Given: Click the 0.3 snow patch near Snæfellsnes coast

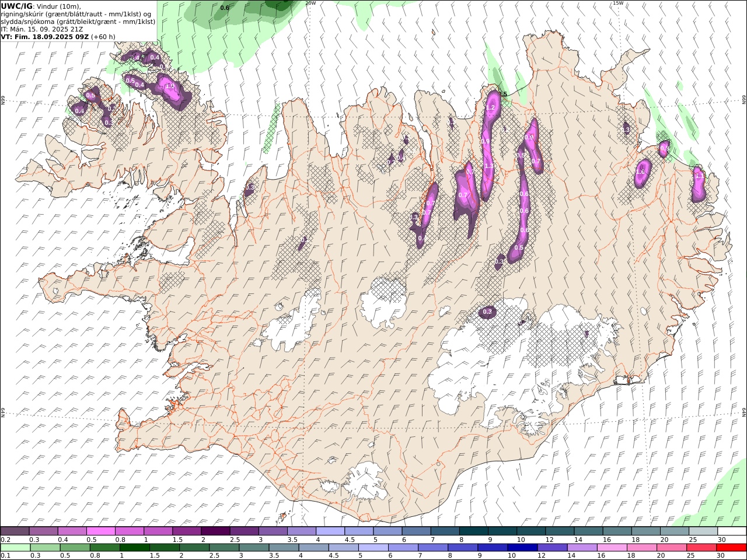Looking at the screenshot, I should click(x=250, y=188).
